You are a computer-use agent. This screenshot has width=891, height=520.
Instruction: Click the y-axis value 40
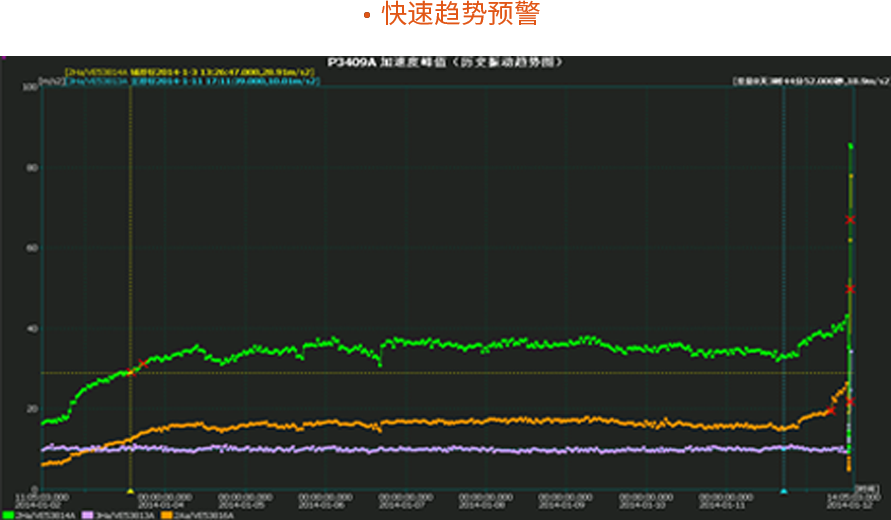(32, 328)
